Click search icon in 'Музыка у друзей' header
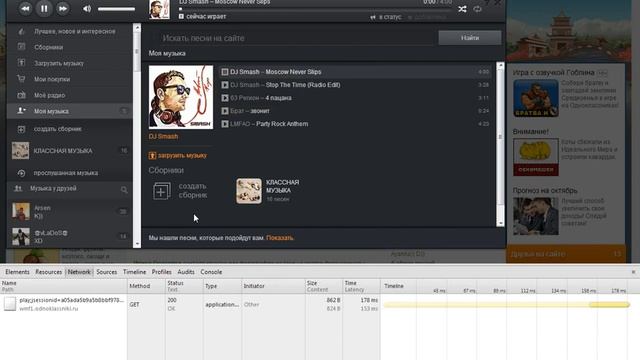 pos(124,189)
